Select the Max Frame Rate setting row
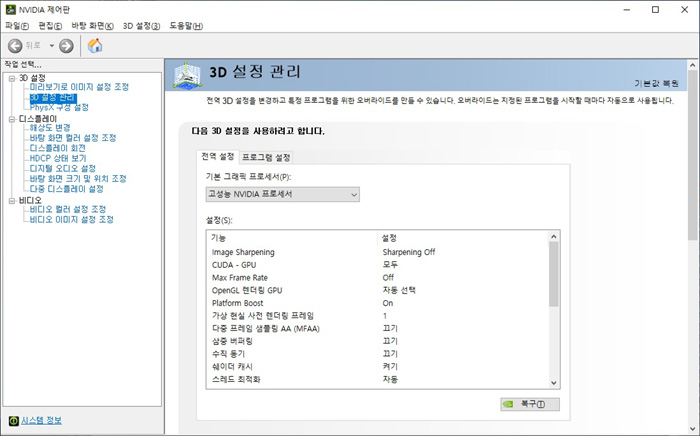Screen dimensions: 700x436 378,278
